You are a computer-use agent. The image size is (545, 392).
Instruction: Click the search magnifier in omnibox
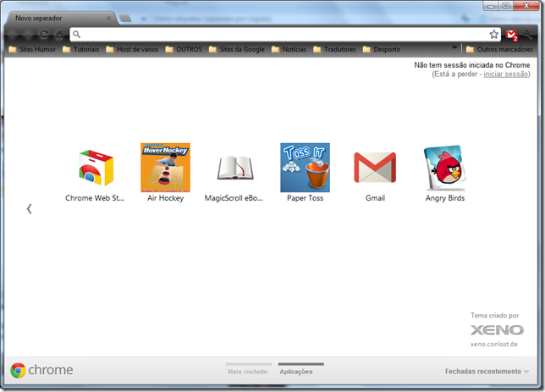(76, 34)
